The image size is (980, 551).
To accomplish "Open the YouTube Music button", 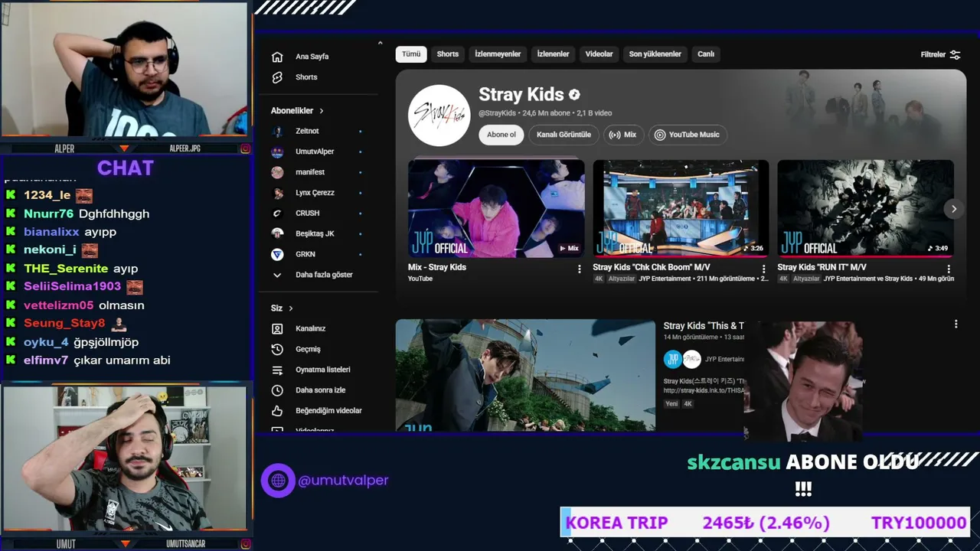I will pyautogui.click(x=688, y=135).
